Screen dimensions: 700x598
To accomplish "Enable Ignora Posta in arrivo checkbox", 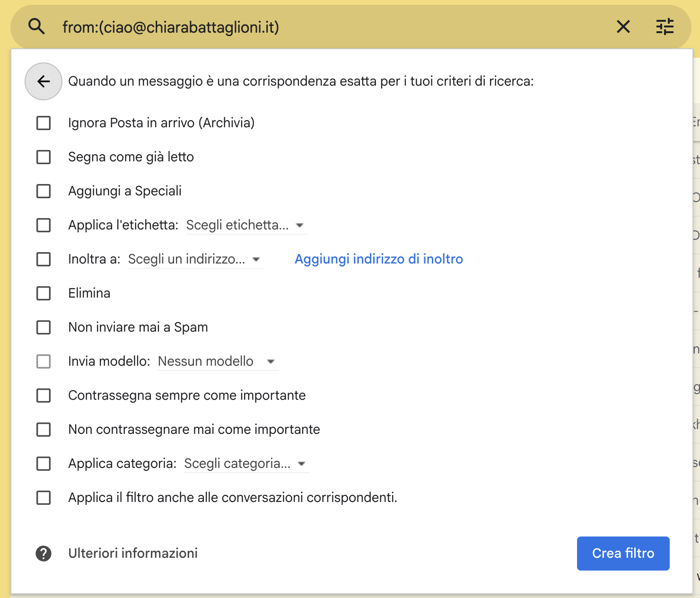I will tap(44, 123).
